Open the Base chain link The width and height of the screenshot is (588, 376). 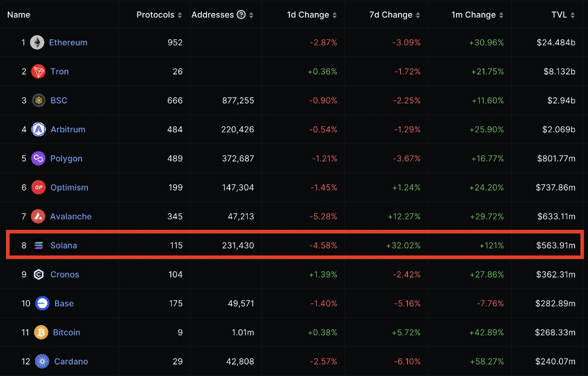(x=64, y=303)
